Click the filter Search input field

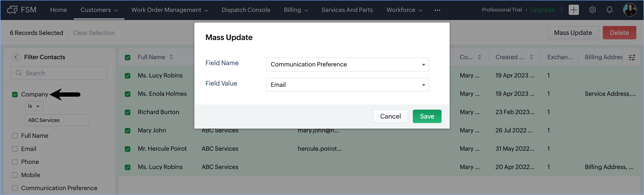tap(59, 73)
